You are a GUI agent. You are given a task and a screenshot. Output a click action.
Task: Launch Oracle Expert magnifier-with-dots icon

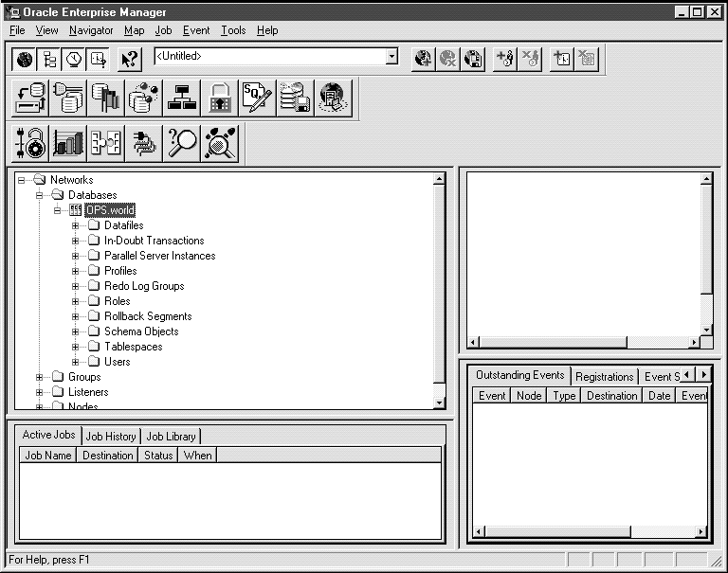(x=220, y=143)
